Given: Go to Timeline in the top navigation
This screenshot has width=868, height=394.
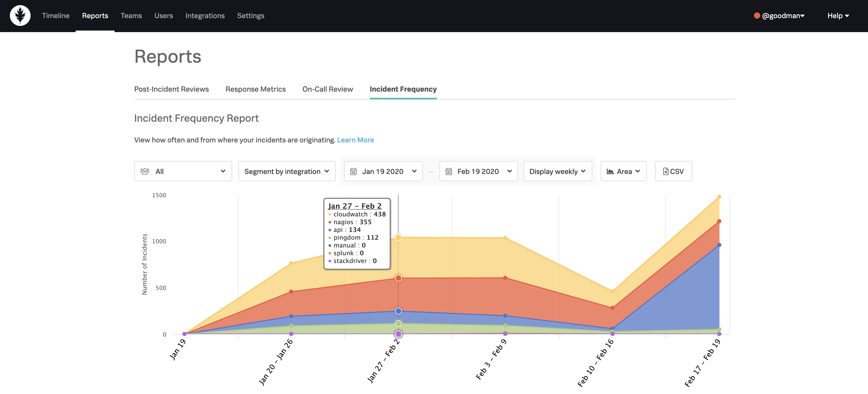Looking at the screenshot, I should point(56,16).
